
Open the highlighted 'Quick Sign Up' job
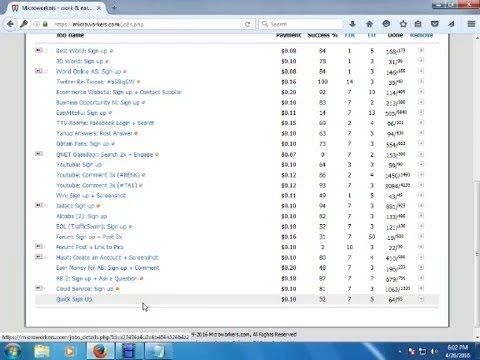[x=74, y=299]
